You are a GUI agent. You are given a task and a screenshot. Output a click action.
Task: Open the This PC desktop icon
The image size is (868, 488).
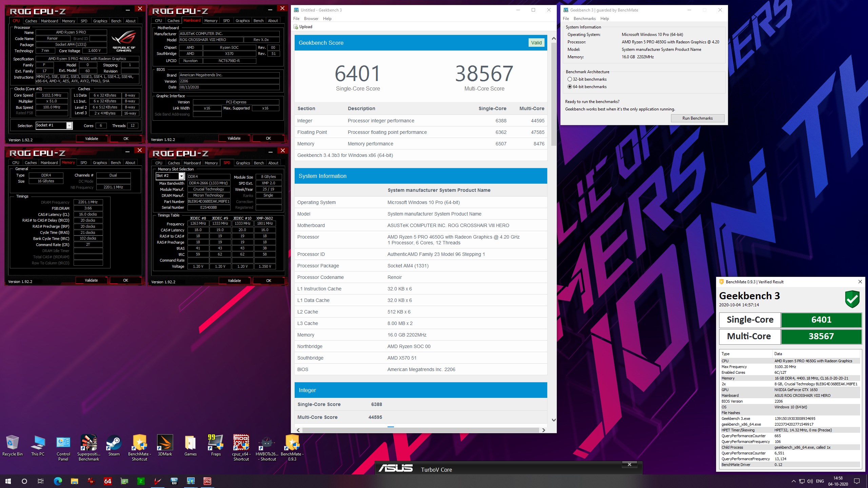(x=38, y=446)
